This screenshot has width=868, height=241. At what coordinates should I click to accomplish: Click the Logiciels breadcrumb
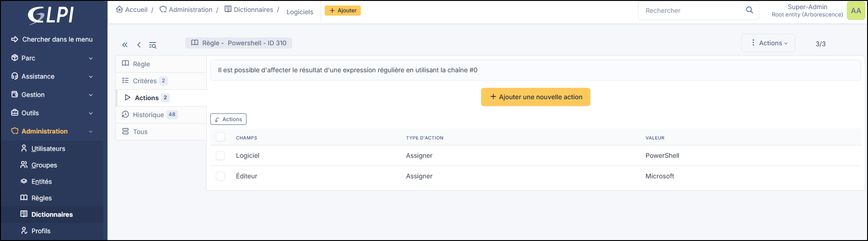tap(300, 12)
